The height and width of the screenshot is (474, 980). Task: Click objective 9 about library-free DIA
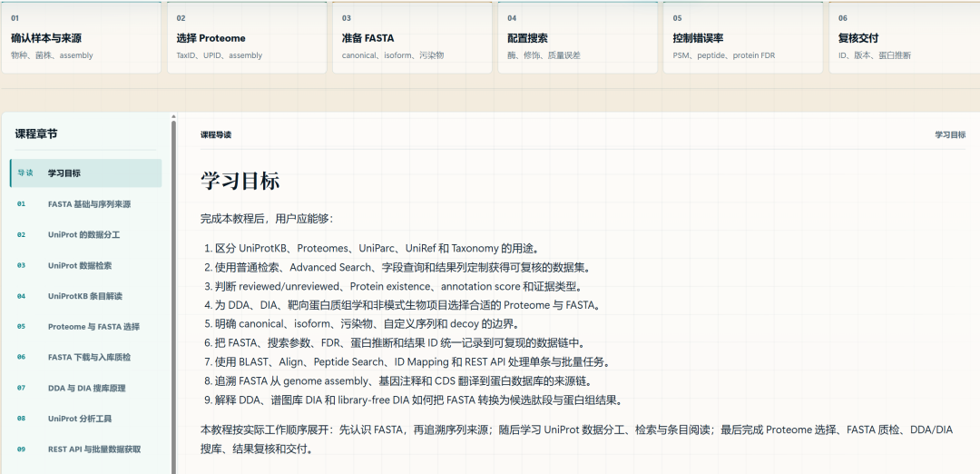(413, 400)
